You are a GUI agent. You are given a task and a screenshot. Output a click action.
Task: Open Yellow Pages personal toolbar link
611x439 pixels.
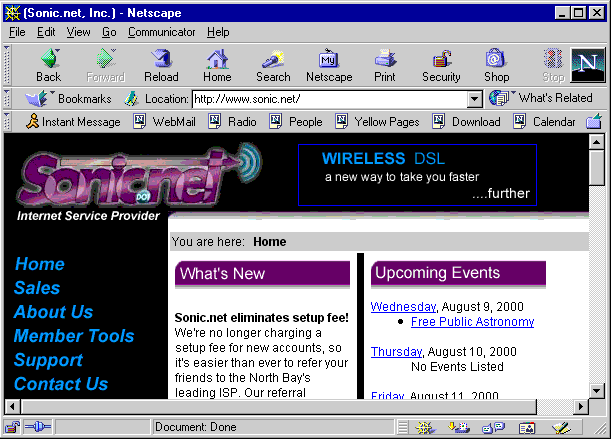click(377, 122)
